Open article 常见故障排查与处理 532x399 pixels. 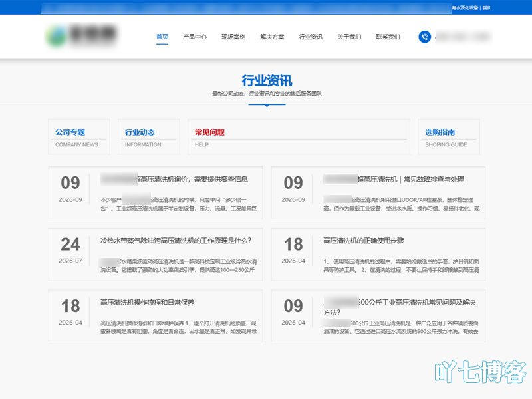[394, 179]
